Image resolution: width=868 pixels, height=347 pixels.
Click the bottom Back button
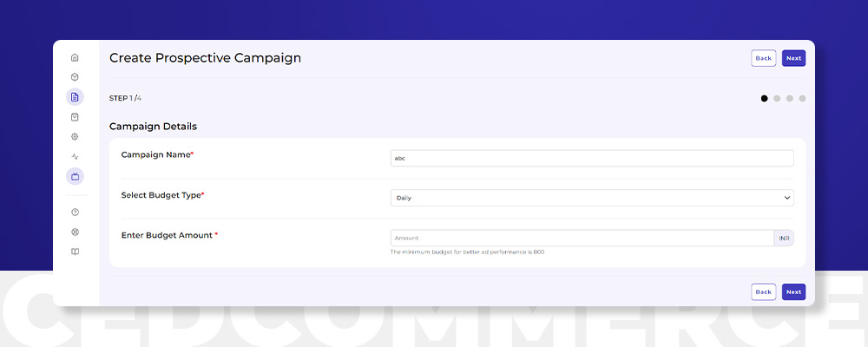[763, 291]
